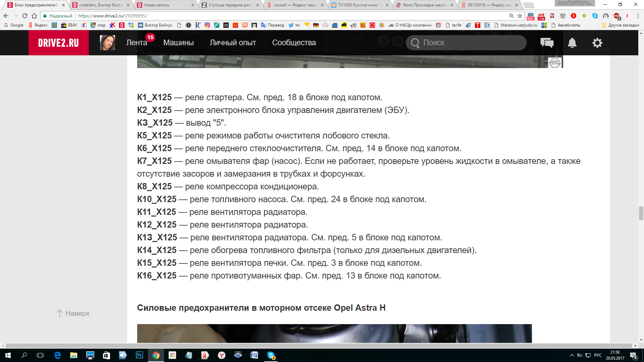Image resolution: width=644 pixels, height=362 pixels.
Task: Open the Машины menu item
Action: pos(178,43)
